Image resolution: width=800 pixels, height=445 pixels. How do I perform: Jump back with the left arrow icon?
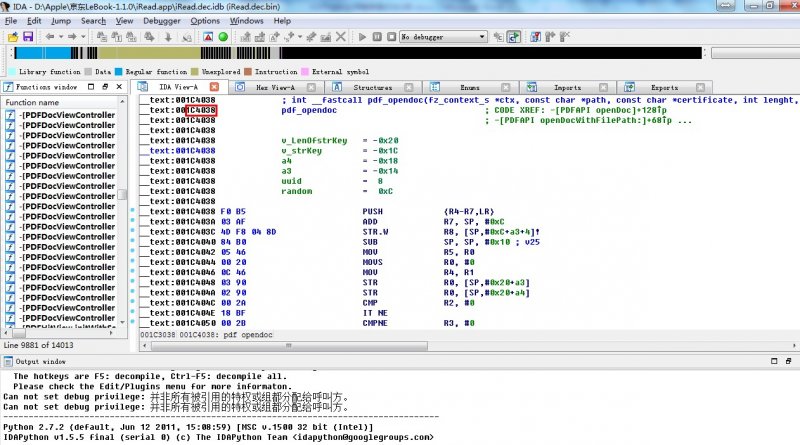49,37
